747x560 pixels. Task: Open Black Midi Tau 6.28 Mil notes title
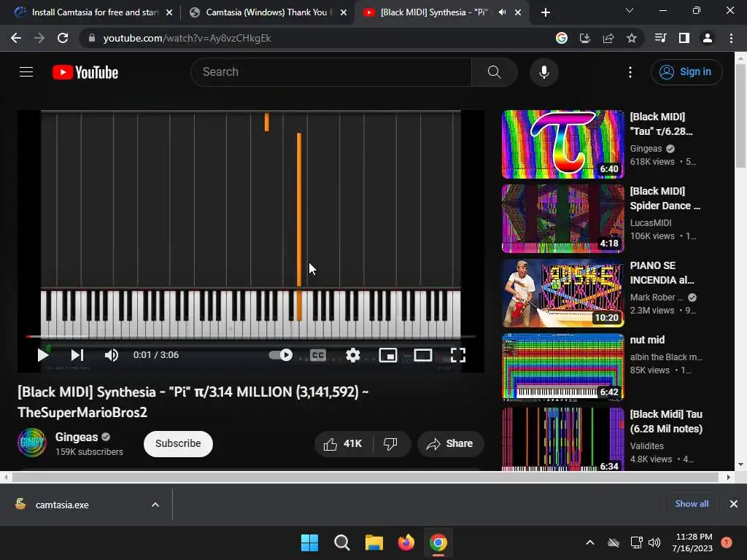[x=666, y=421]
